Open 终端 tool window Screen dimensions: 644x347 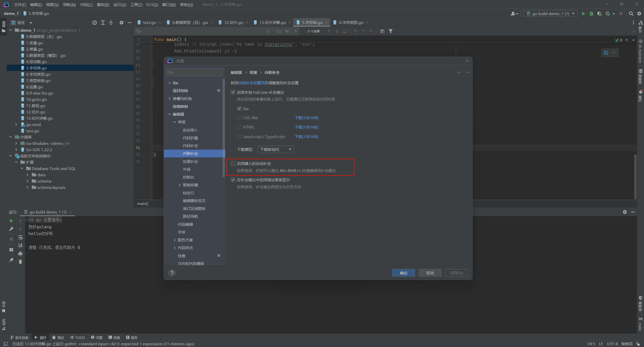click(114, 337)
